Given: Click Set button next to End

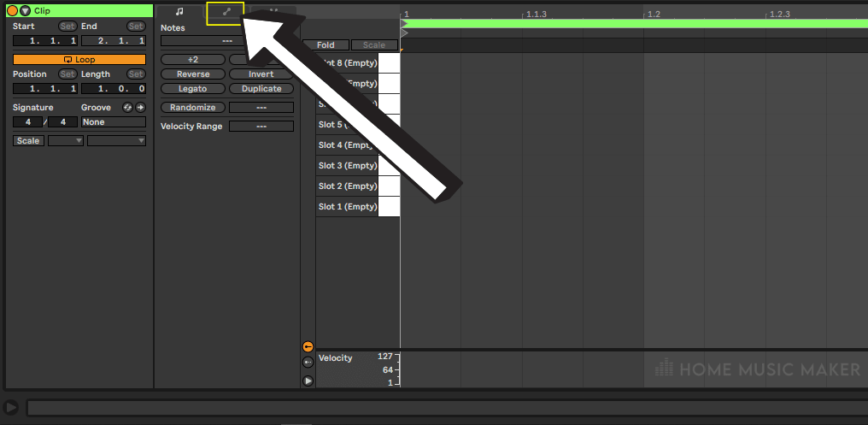Looking at the screenshot, I should click(x=136, y=26).
